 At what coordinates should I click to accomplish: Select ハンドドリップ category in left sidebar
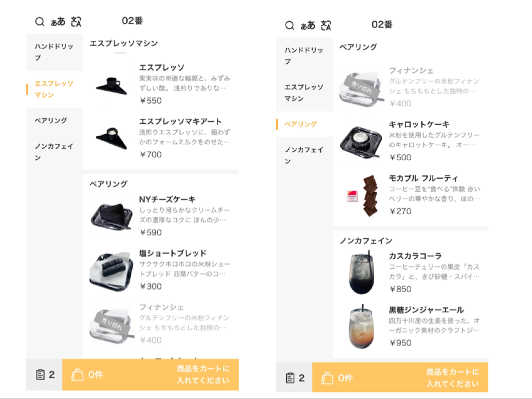click(x=54, y=52)
